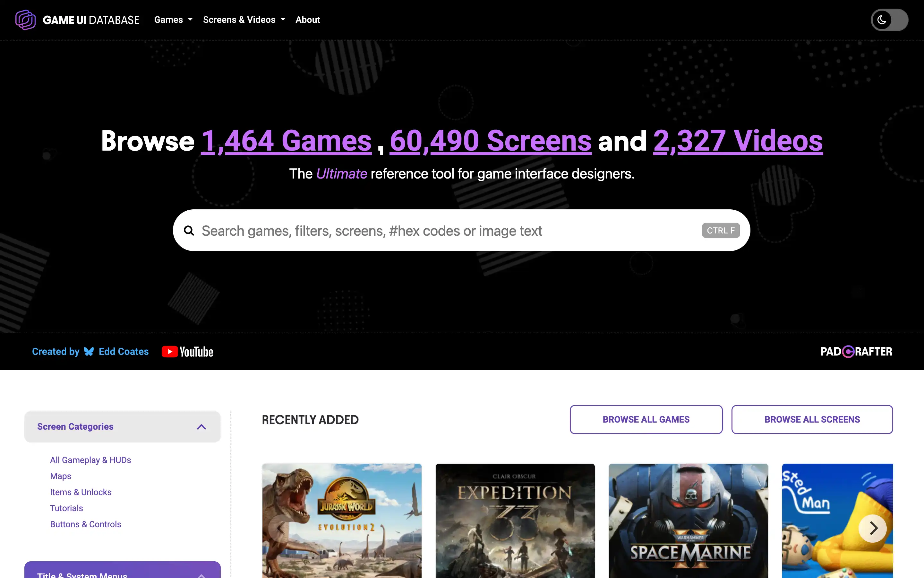Open the Jurassic World Evolution 2 card
Screen dimensions: 924x578
(342, 521)
